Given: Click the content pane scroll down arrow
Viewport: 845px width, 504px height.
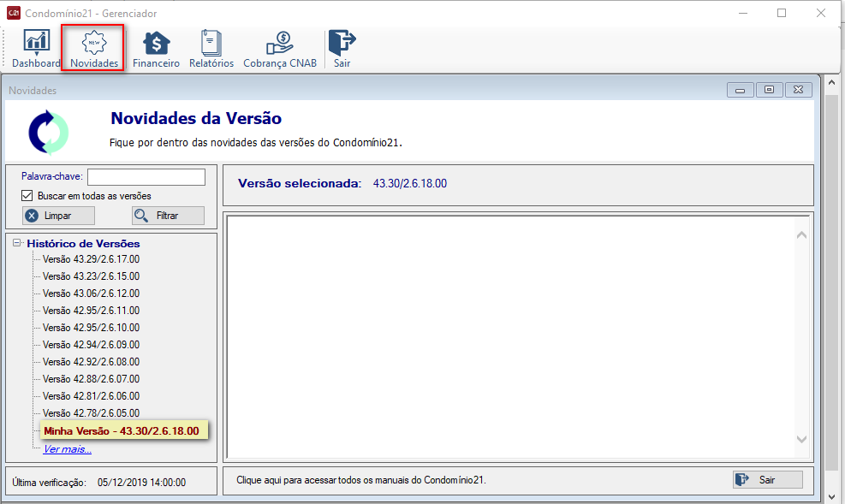Looking at the screenshot, I should [801, 439].
